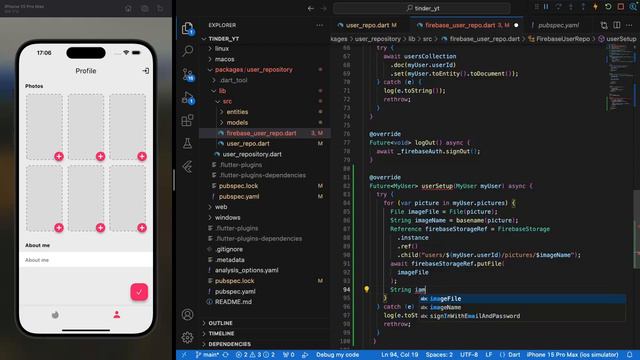Open the Extensions view

coord(187,120)
